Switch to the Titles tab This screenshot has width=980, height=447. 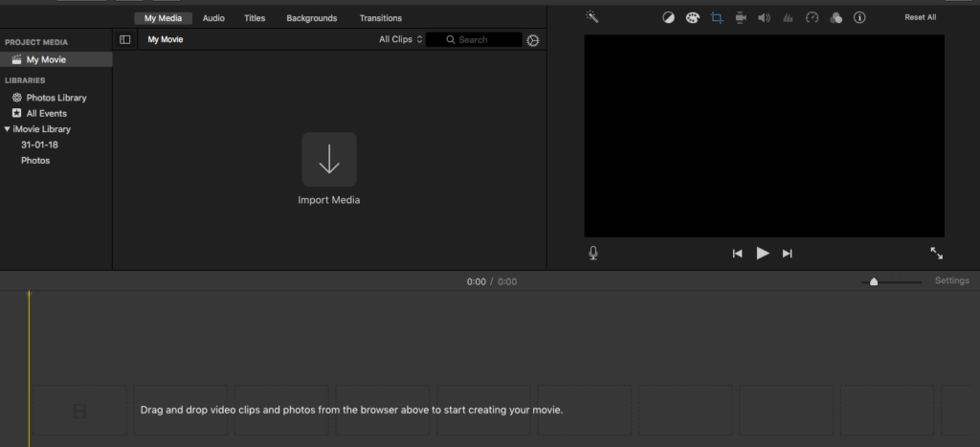pyautogui.click(x=255, y=18)
